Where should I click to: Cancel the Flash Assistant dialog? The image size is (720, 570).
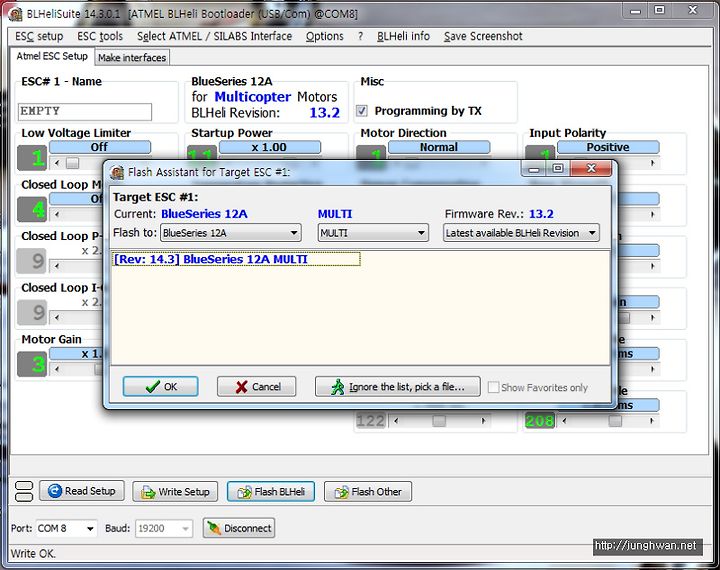click(257, 387)
